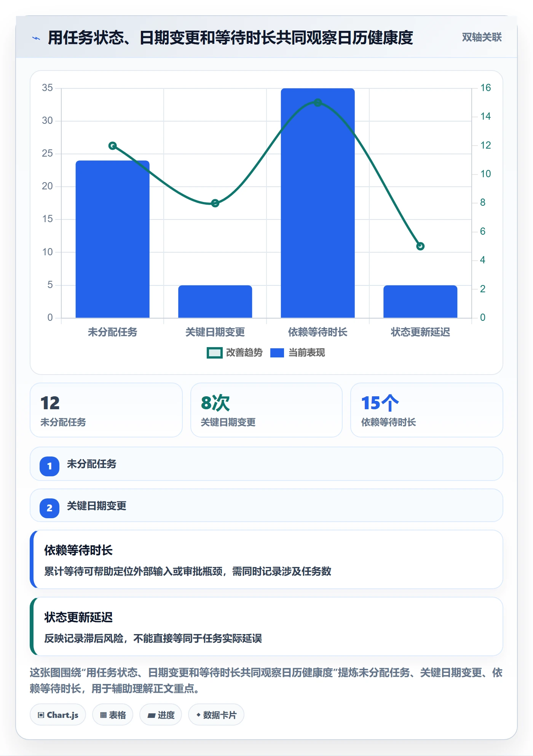Click the 表格 tag chip
Image resolution: width=533 pixels, height=756 pixels.
coord(113,715)
